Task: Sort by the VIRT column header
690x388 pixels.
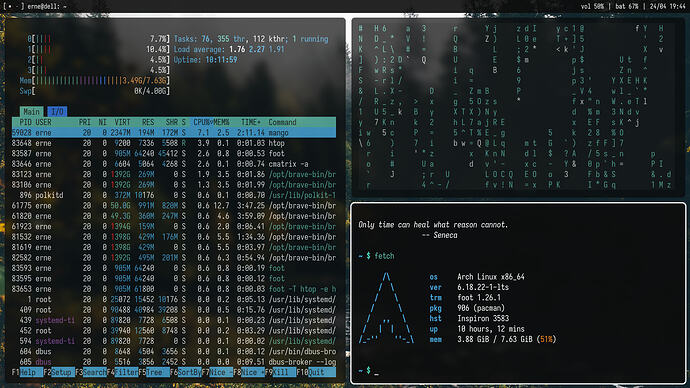Action: (x=122, y=122)
